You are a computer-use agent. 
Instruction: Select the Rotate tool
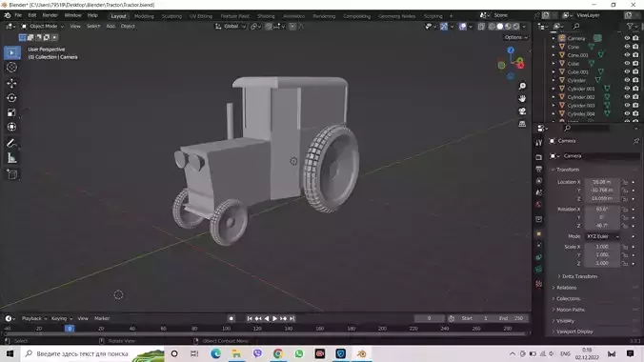pos(11,98)
